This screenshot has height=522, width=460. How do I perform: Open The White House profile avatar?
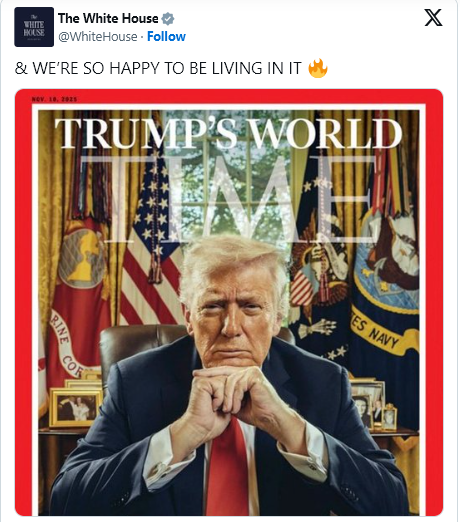tap(34, 27)
